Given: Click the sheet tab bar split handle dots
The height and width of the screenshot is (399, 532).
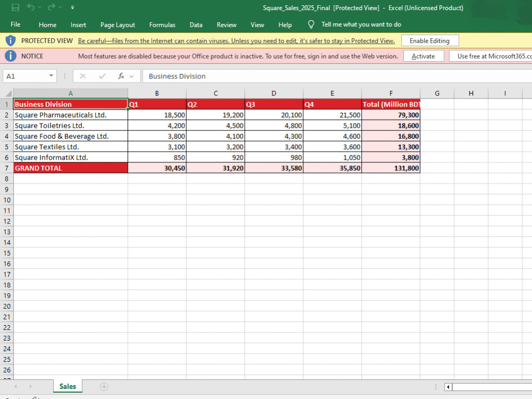Looking at the screenshot, I should pos(436,387).
